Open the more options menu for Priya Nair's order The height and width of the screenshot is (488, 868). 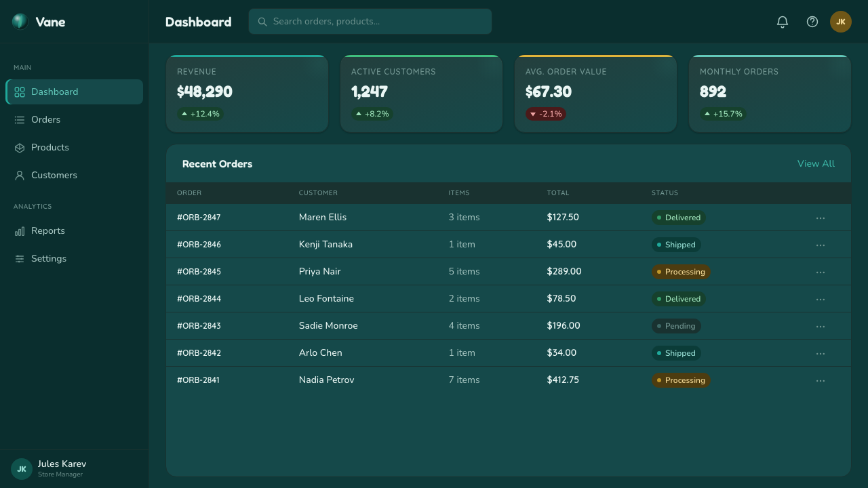click(821, 272)
